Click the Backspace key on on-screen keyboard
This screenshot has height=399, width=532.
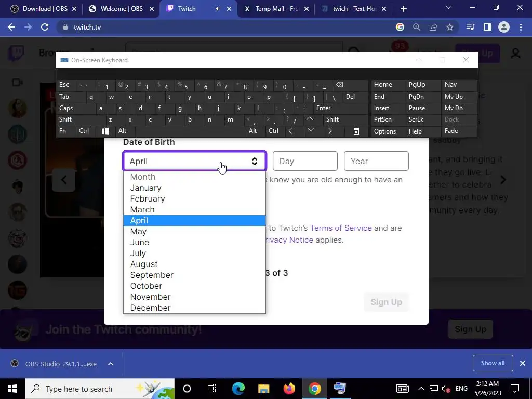pos(339,85)
